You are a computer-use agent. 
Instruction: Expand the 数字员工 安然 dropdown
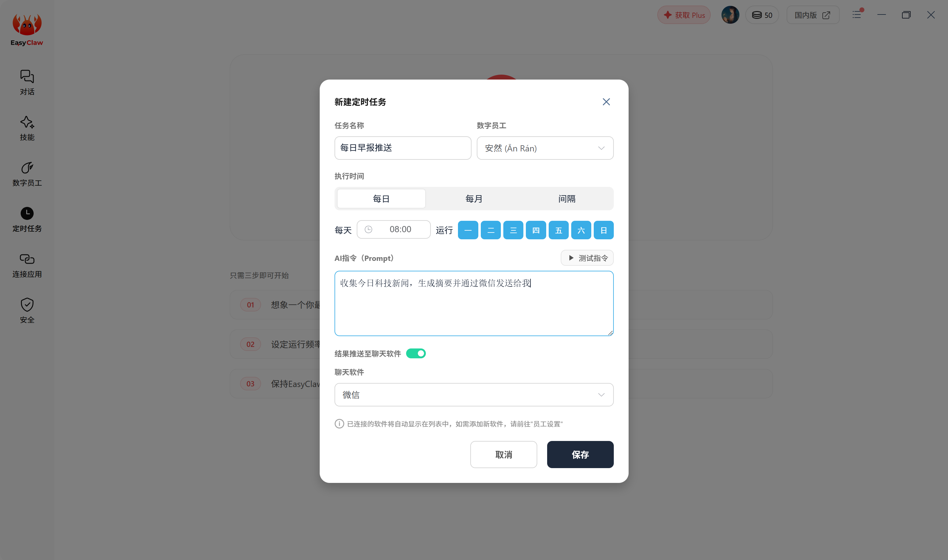tap(545, 148)
